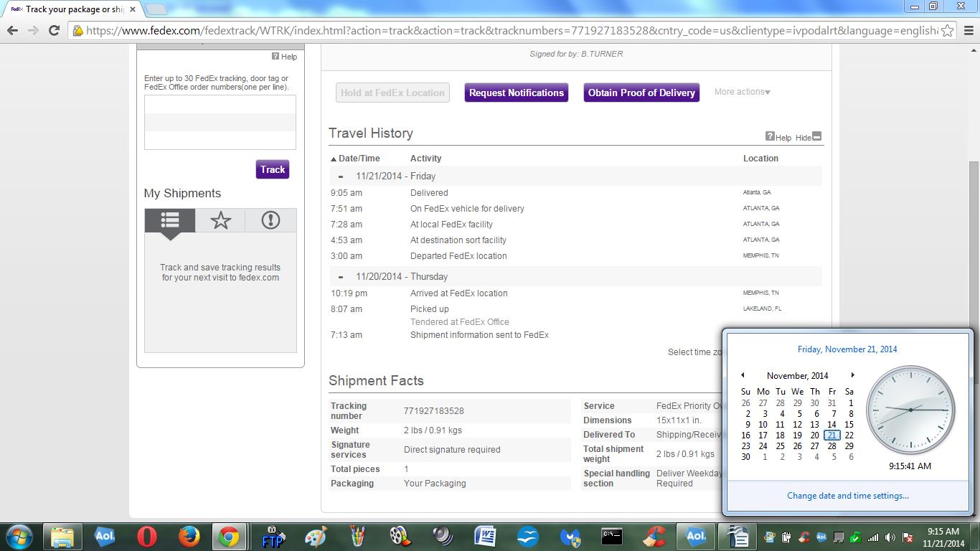Launch the Opera browser from taskbar

click(x=147, y=537)
